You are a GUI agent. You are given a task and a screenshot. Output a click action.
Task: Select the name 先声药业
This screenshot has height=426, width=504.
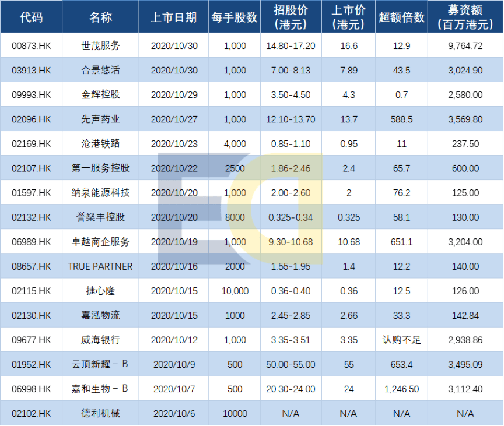[x=100, y=119]
